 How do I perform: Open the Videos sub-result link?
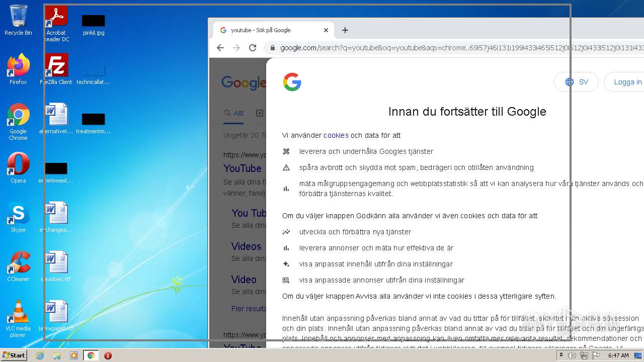tap(247, 246)
